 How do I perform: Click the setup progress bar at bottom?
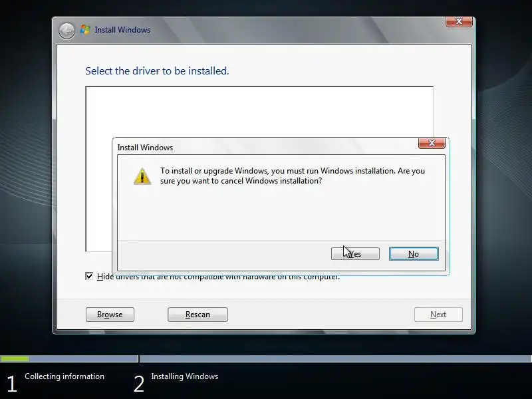click(x=266, y=358)
